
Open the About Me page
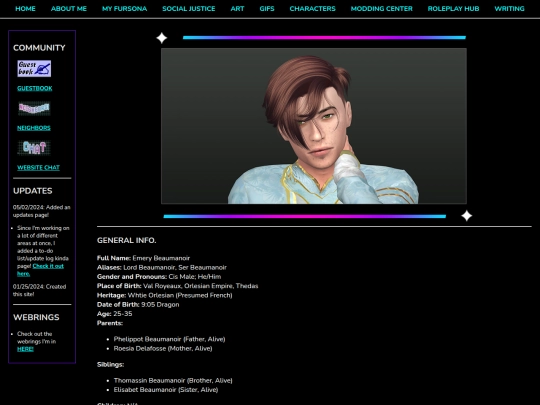(69, 9)
